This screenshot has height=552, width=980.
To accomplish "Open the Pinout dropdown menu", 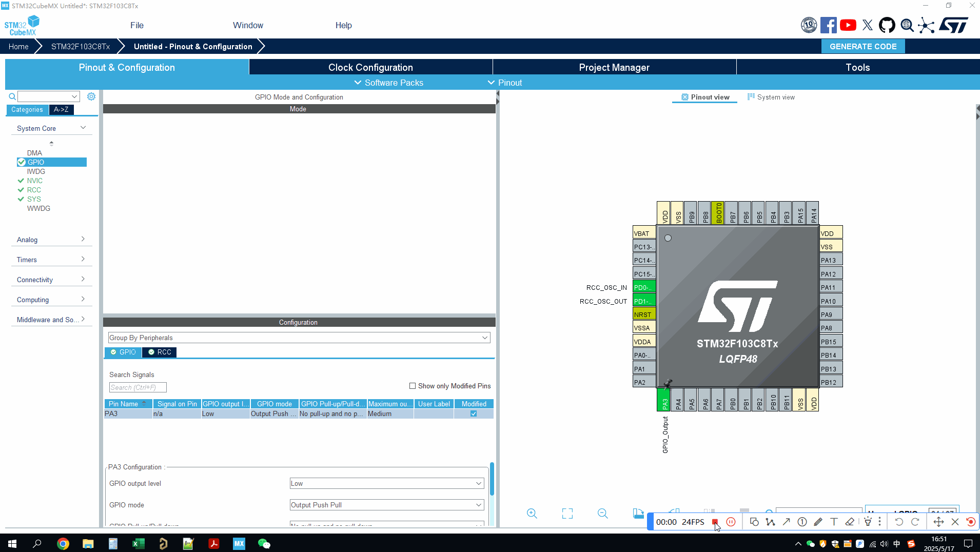I will coord(505,83).
